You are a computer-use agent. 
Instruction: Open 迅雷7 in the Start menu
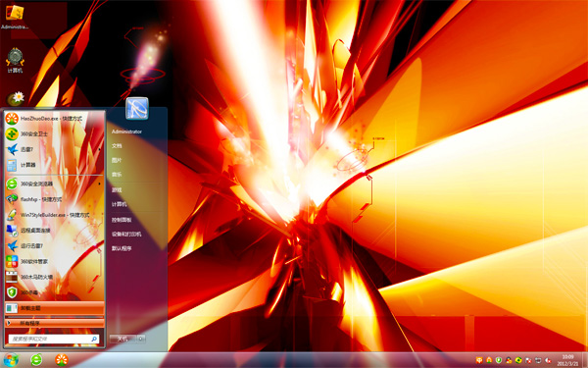[x=54, y=149]
